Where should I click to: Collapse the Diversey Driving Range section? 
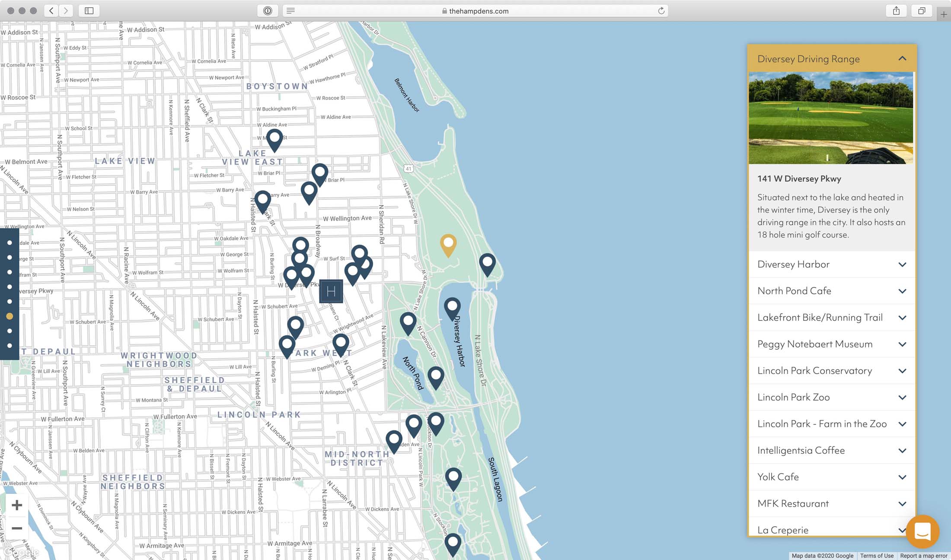coord(902,58)
